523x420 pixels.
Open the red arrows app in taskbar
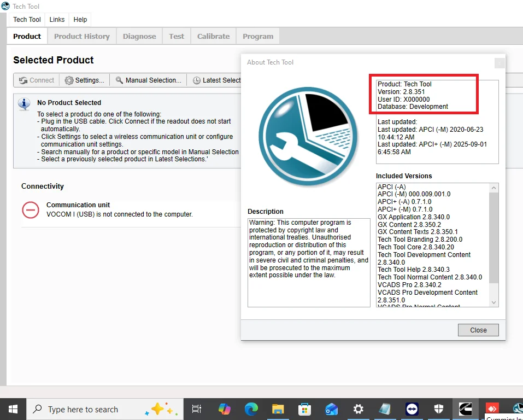pos(492,409)
